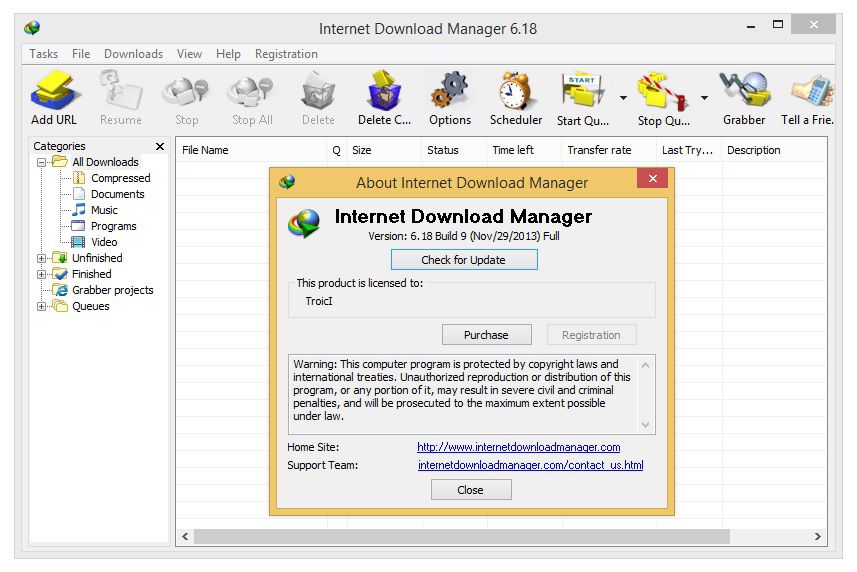Click the left arrow of horizontal scrollbar
Screen dimensions: 857x572
(x=185, y=536)
